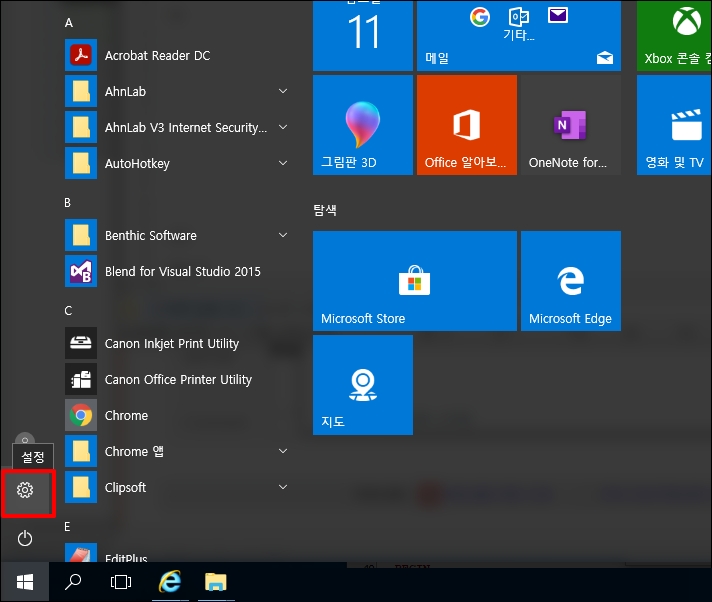Open the AhnLab folder icon
712x602 pixels.
pyautogui.click(x=81, y=91)
